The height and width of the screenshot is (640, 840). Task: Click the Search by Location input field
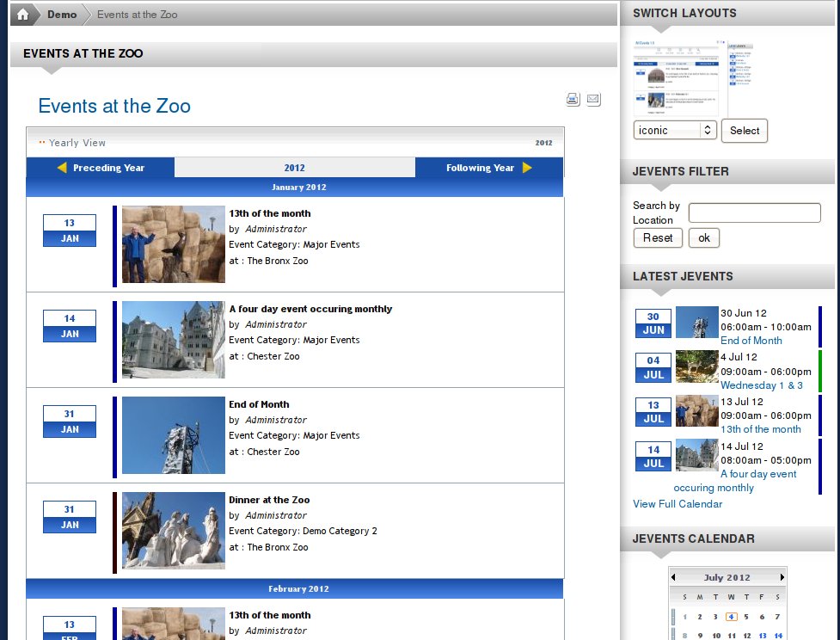754,212
